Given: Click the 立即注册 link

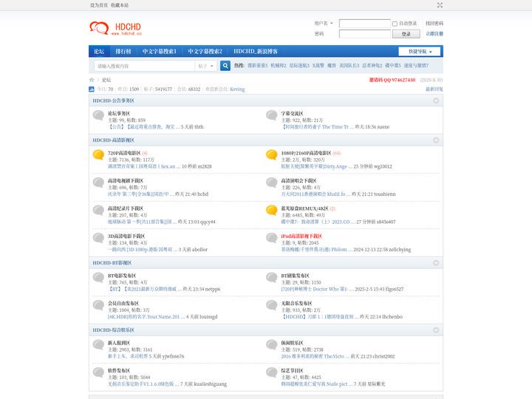Looking at the screenshot, I should tap(434, 33).
